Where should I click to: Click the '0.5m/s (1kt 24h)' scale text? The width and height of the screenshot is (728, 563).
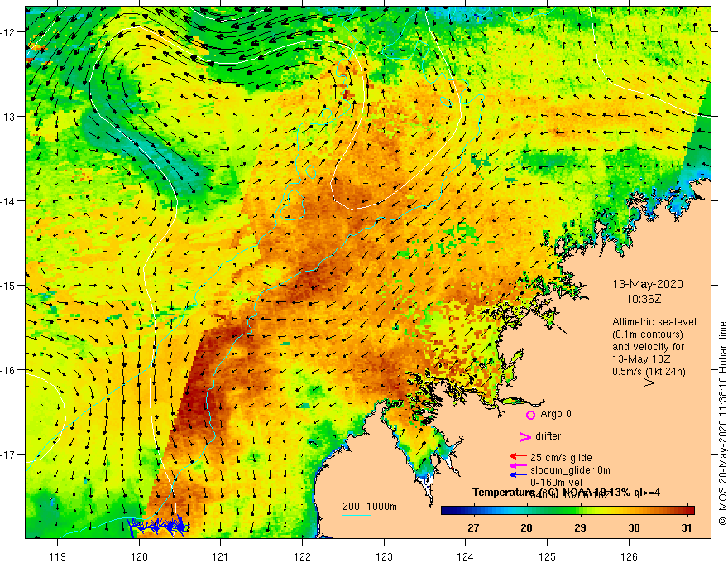(649, 372)
